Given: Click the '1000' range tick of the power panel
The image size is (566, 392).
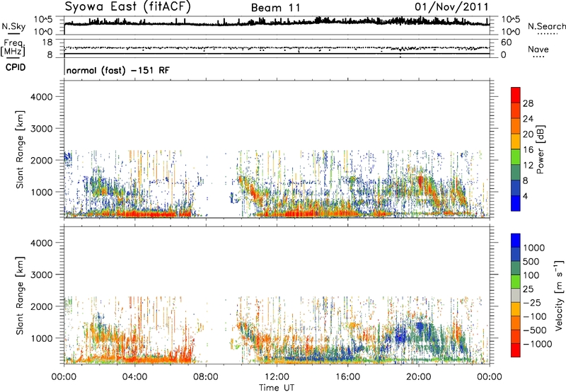Looking at the screenshot, I should (41, 192).
